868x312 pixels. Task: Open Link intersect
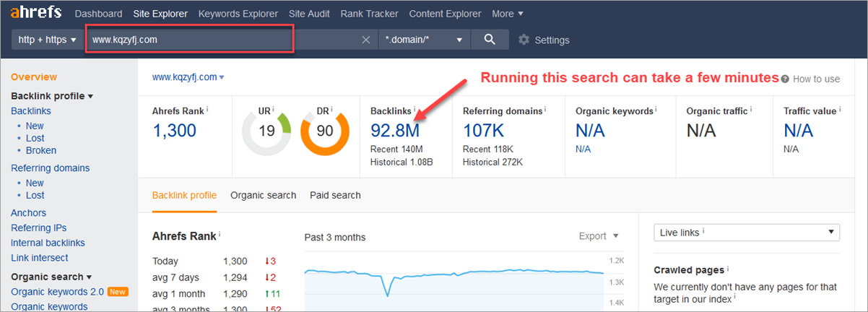(40, 258)
